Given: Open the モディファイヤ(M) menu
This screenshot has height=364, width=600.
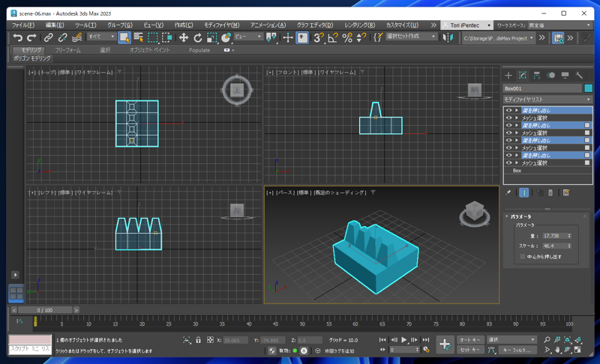Looking at the screenshot, I should 221,25.
